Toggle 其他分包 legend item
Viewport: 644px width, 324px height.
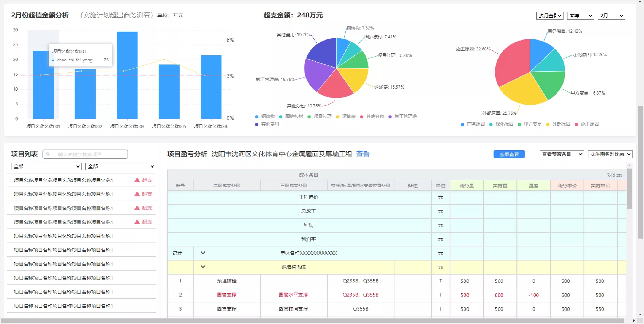372,117
